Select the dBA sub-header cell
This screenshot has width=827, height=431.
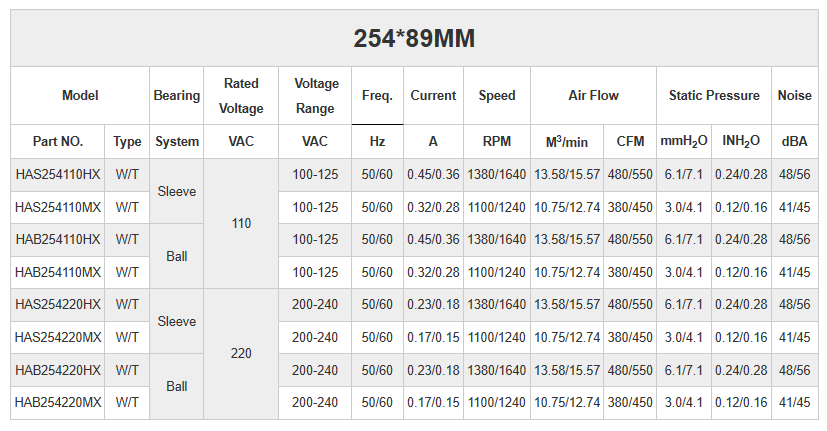click(x=795, y=141)
